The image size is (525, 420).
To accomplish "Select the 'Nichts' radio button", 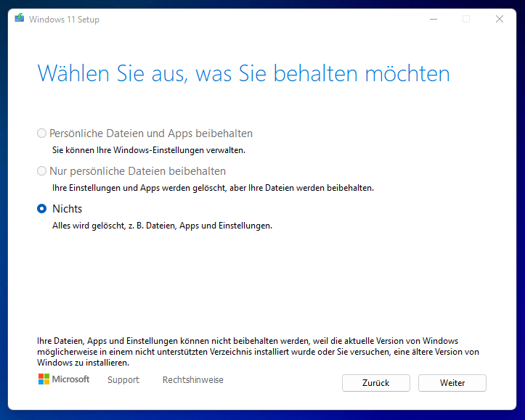I will point(41,209).
